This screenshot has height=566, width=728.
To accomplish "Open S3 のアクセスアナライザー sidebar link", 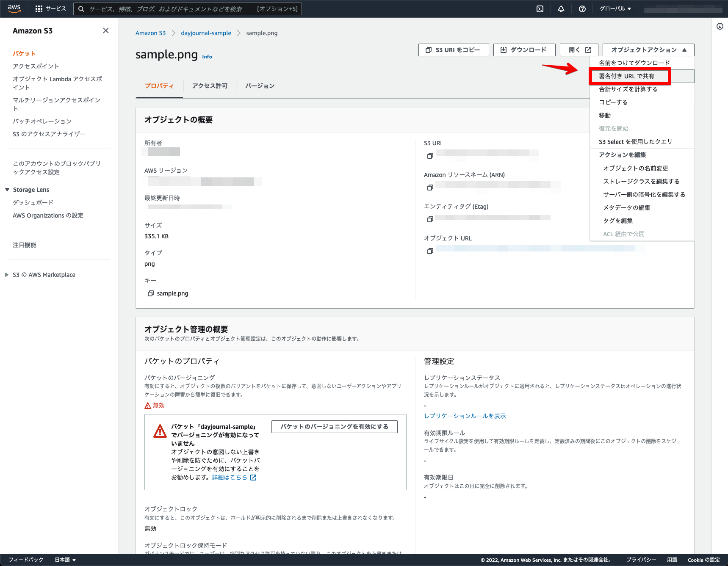I will [x=49, y=134].
